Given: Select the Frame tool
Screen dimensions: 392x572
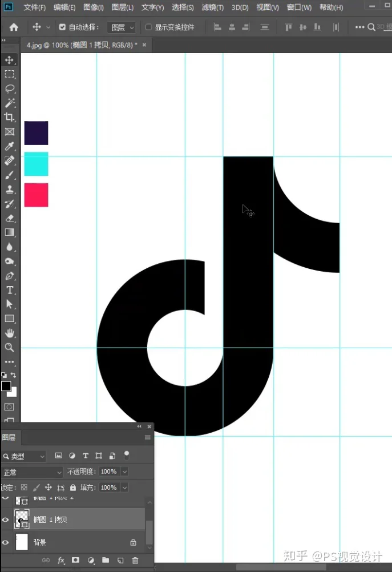Looking at the screenshot, I should (10, 132).
